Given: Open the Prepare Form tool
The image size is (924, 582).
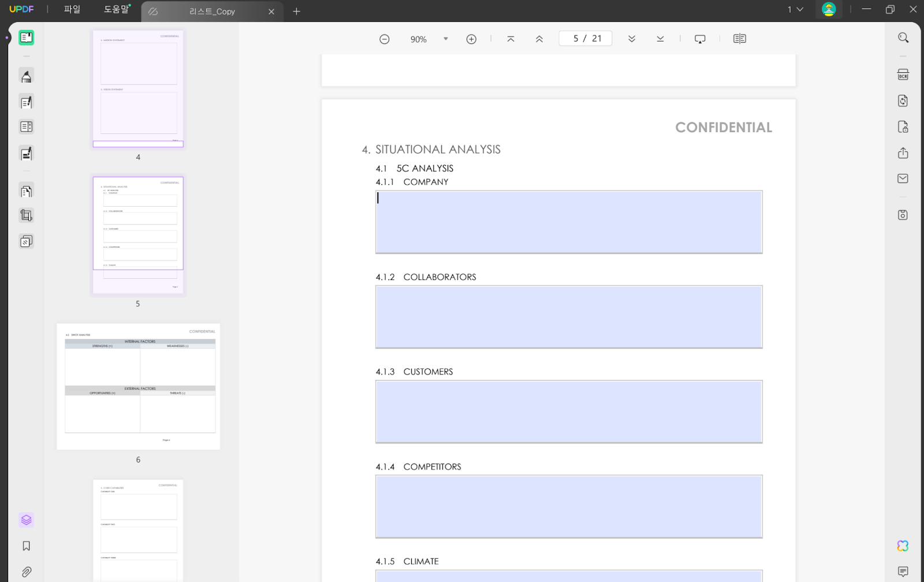Looking at the screenshot, I should 26,127.
